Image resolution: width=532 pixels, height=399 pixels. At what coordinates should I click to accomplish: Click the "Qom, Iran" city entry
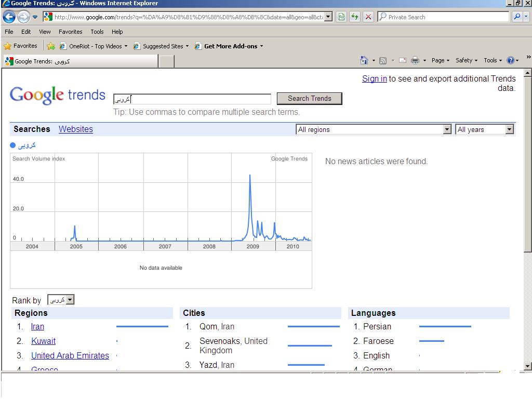coord(217,326)
